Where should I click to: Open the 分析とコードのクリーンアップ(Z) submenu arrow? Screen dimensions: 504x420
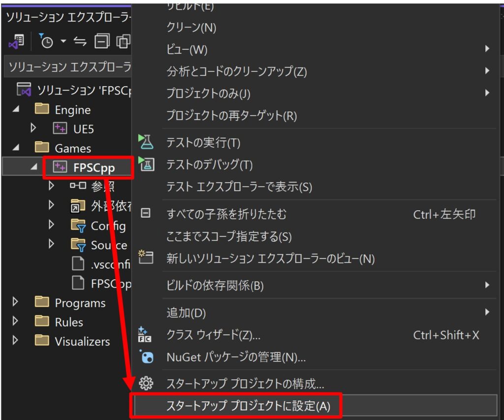click(x=487, y=71)
